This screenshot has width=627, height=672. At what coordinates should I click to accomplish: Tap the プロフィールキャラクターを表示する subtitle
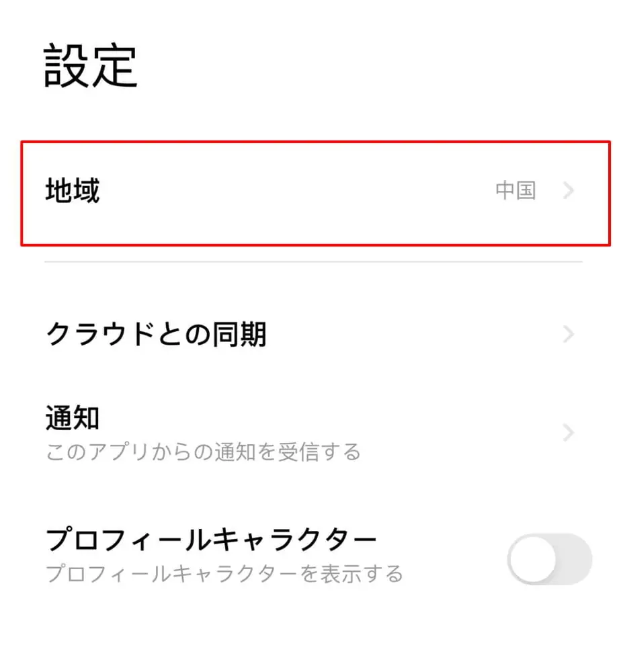click(x=224, y=573)
